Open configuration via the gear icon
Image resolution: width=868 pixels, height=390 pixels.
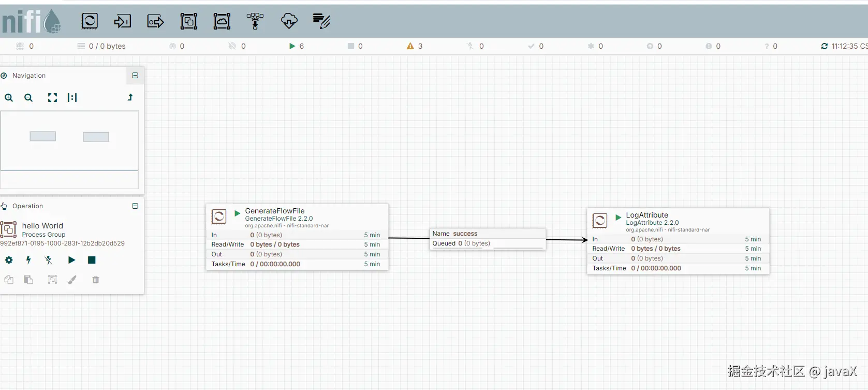9,260
